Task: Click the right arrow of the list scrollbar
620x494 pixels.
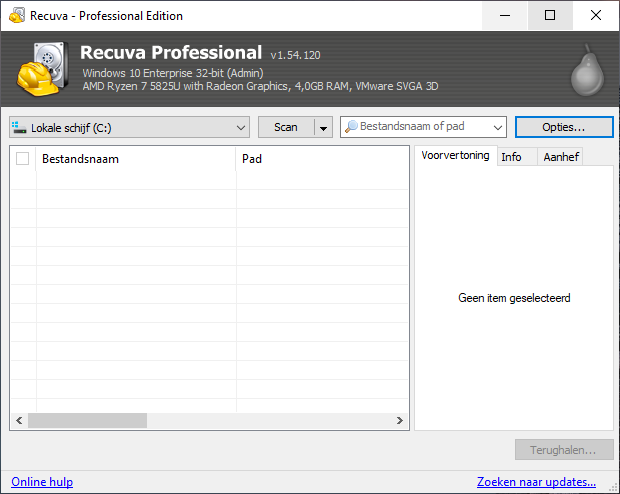Action: click(400, 420)
